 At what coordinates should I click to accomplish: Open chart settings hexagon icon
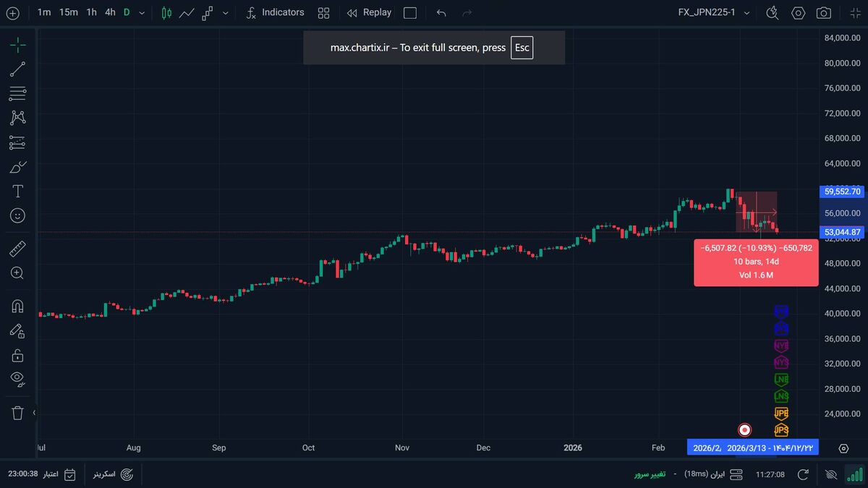(799, 13)
